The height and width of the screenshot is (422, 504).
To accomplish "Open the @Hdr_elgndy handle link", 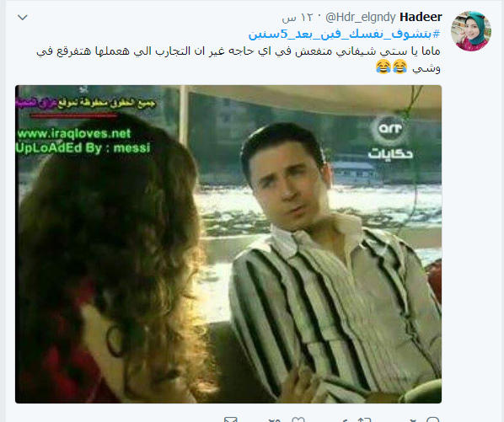I will coord(361,18).
